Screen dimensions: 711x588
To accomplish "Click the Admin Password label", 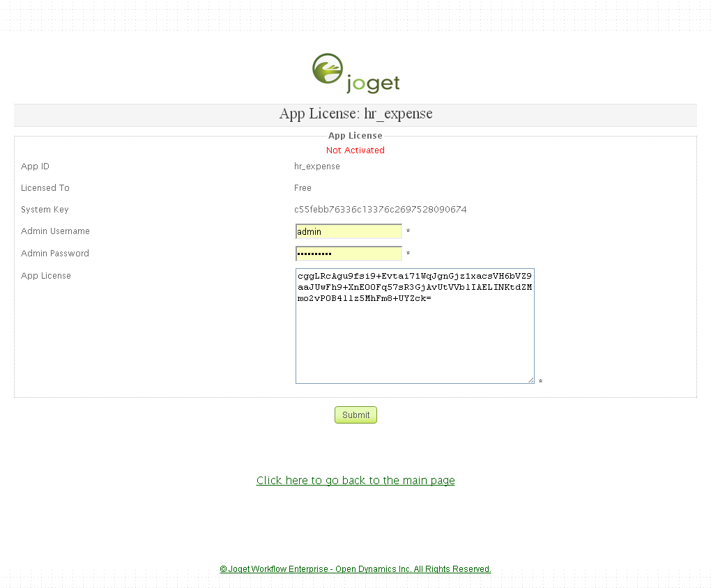I will (55, 254).
